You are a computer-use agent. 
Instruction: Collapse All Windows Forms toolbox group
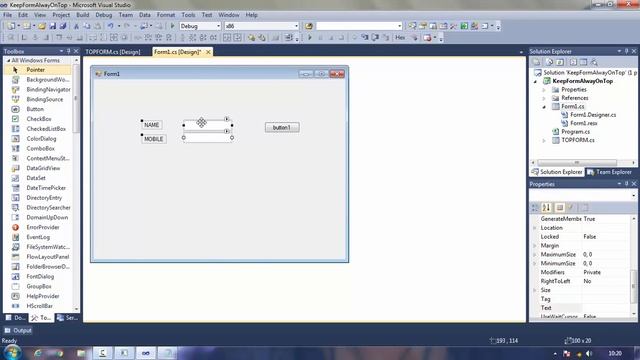(9, 60)
